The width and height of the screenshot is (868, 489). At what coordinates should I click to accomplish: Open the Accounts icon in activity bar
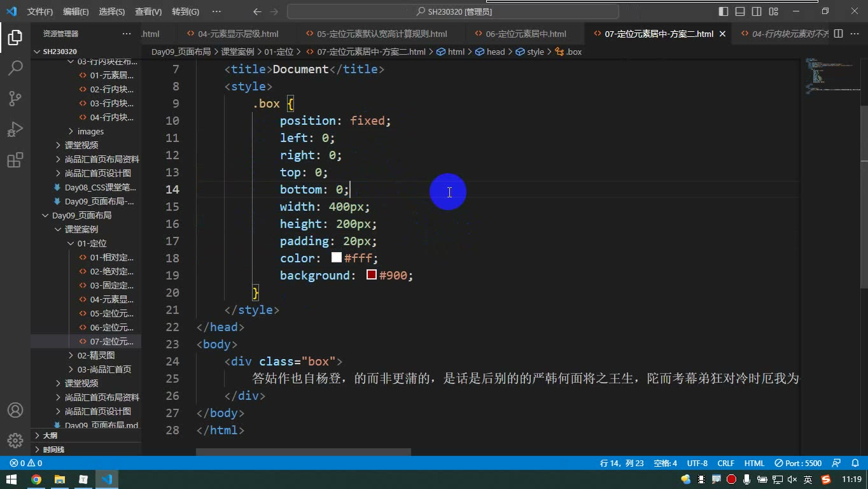[x=15, y=410]
